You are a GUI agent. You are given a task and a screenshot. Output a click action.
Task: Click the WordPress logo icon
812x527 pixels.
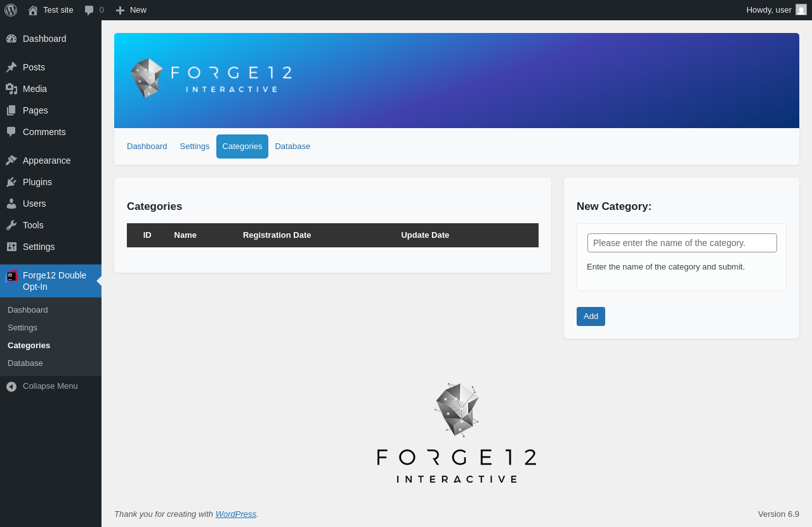(x=11, y=10)
